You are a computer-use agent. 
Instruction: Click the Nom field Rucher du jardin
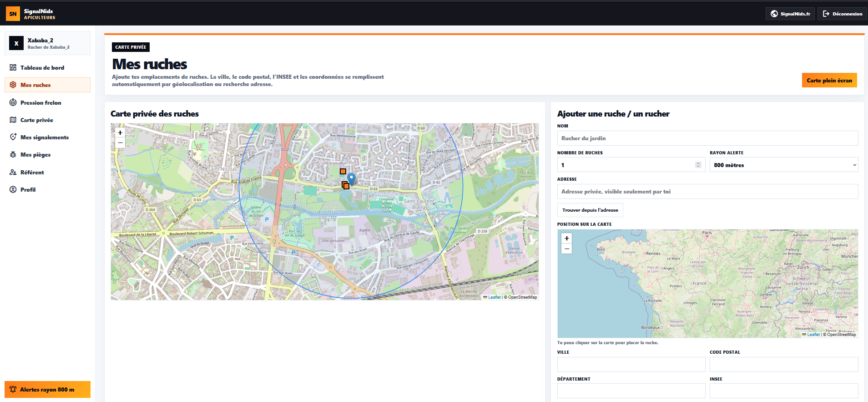[x=707, y=138]
